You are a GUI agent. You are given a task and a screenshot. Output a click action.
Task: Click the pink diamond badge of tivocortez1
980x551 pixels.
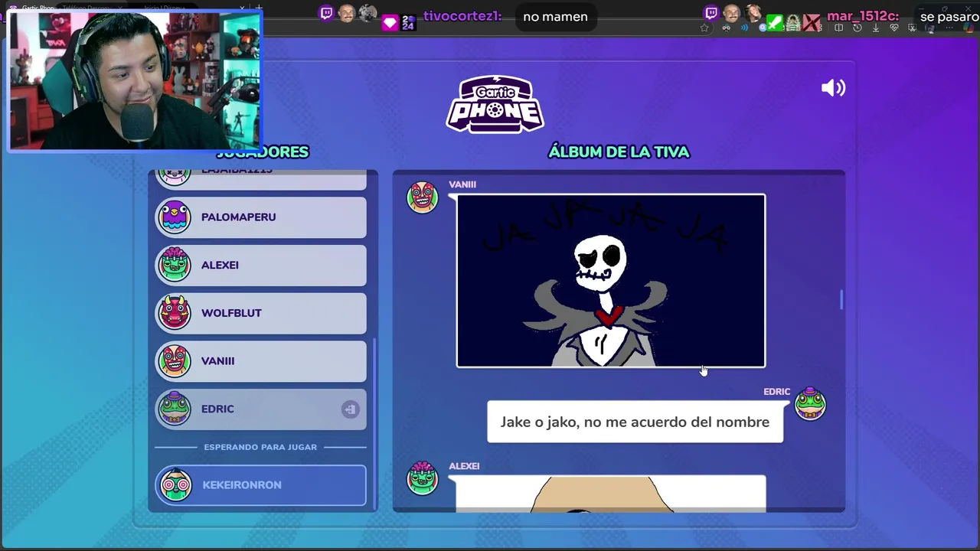(390, 23)
